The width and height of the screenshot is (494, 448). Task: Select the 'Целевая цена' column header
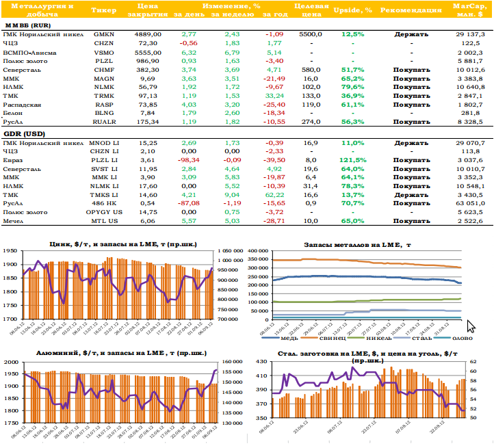coord(311,10)
